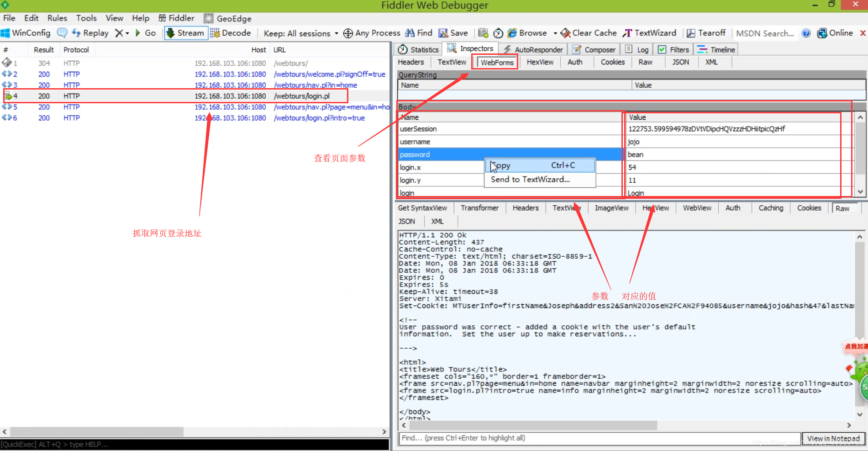
Task: Click the comment speech bubble icon
Action: pyautogui.click(x=62, y=33)
